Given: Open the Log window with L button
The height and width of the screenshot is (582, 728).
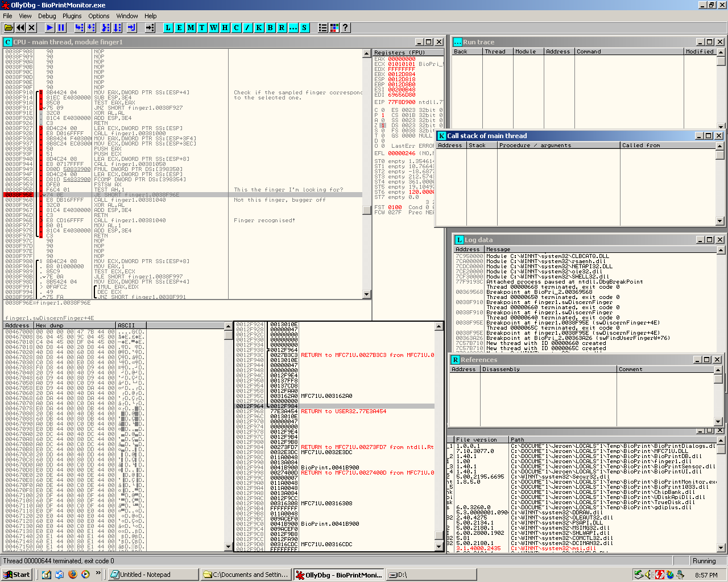Looking at the screenshot, I should (x=168, y=27).
